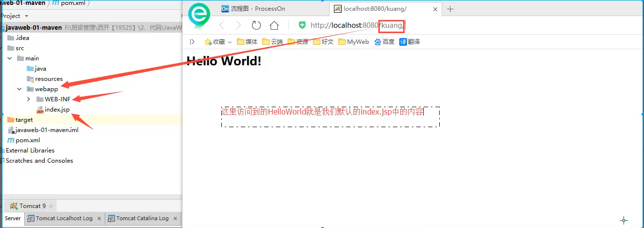This screenshot has width=644, height=228.
Task: Select the javaweb-01-maven project root
Action: coord(34,28)
